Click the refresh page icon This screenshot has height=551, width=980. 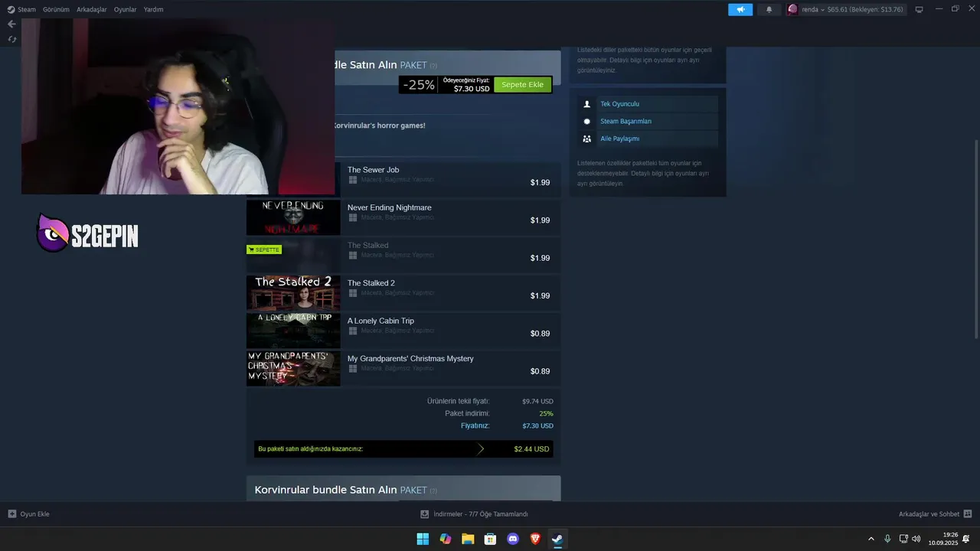pyautogui.click(x=11, y=39)
